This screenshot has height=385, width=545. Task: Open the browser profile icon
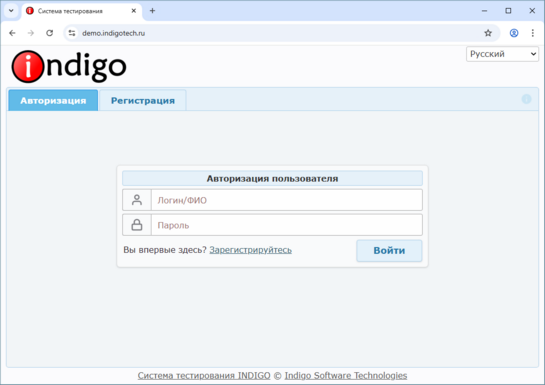pos(514,33)
